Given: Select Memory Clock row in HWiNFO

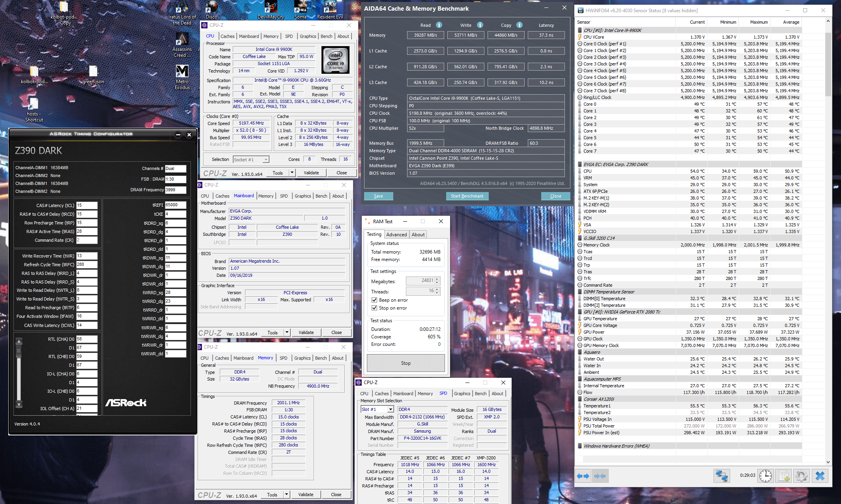Looking at the screenshot, I should point(690,245).
